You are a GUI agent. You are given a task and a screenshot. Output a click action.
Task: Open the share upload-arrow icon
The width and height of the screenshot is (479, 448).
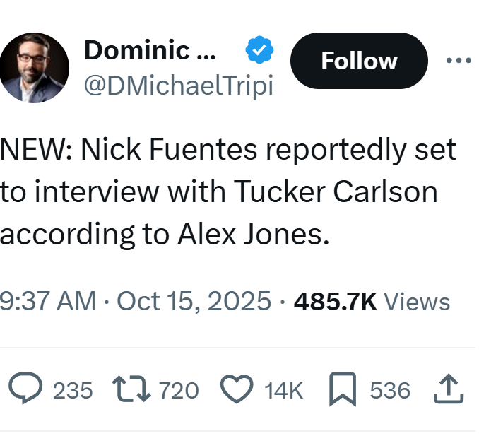[x=449, y=389]
